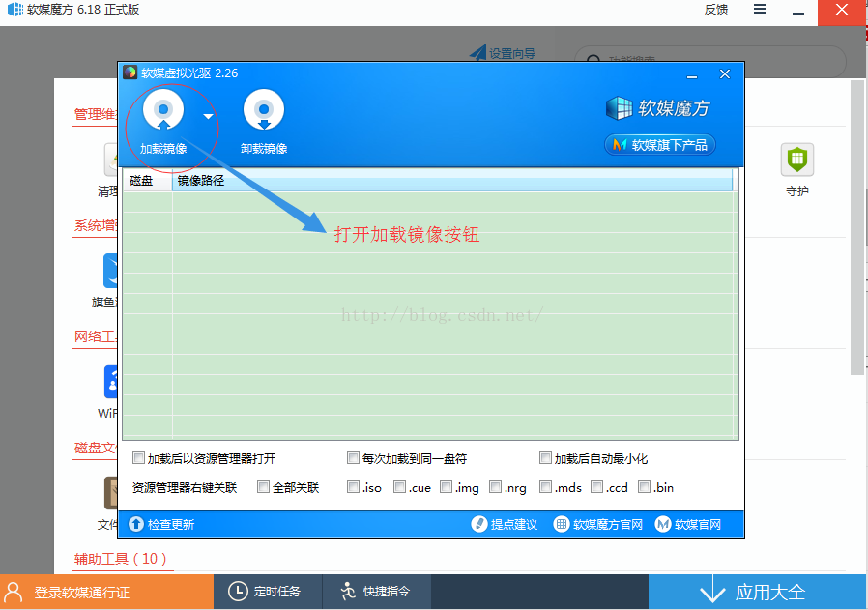Click the 软媒虚拟光驱 title bar app icon
The width and height of the screenshot is (868, 610).
[x=130, y=73]
